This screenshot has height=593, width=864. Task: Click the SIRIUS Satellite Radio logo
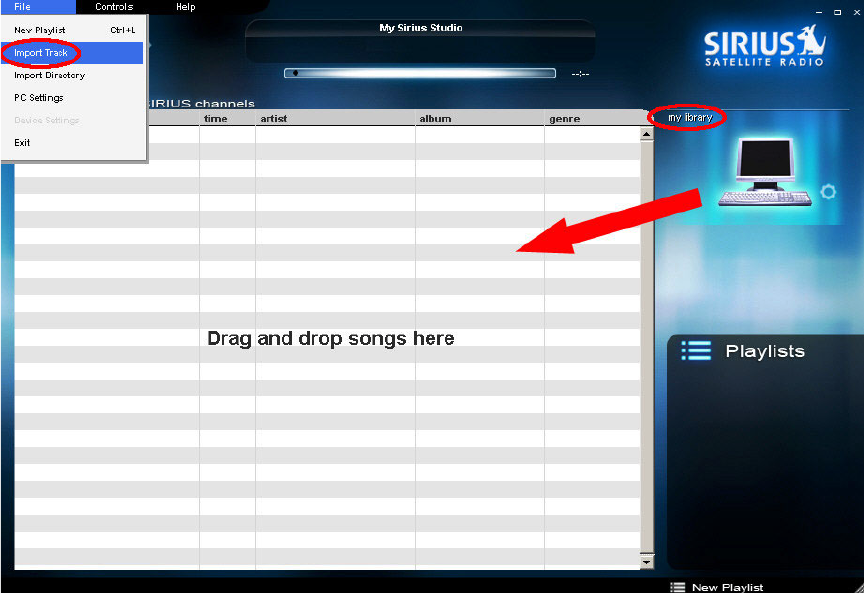click(x=765, y=46)
